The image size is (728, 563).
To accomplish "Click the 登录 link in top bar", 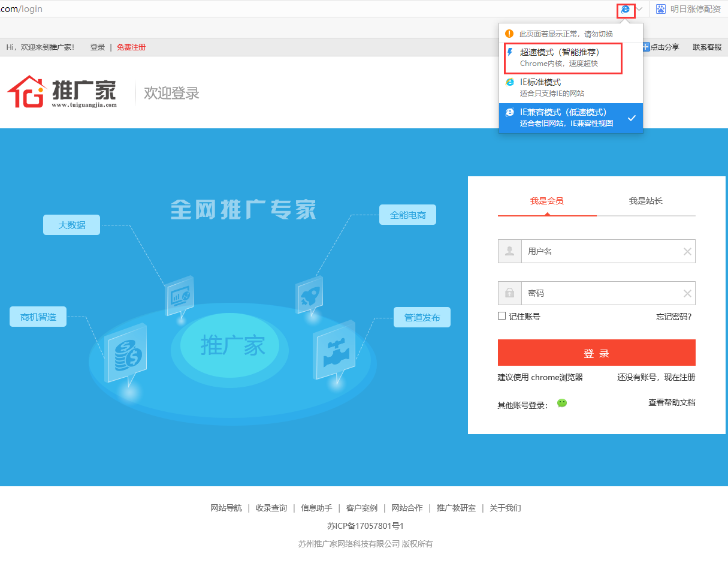I will 98,47.
